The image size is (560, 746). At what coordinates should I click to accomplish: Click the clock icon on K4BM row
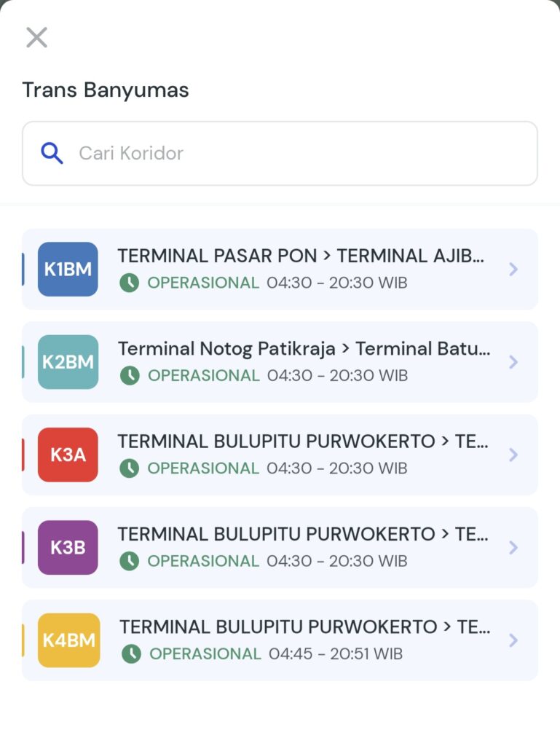click(x=131, y=654)
